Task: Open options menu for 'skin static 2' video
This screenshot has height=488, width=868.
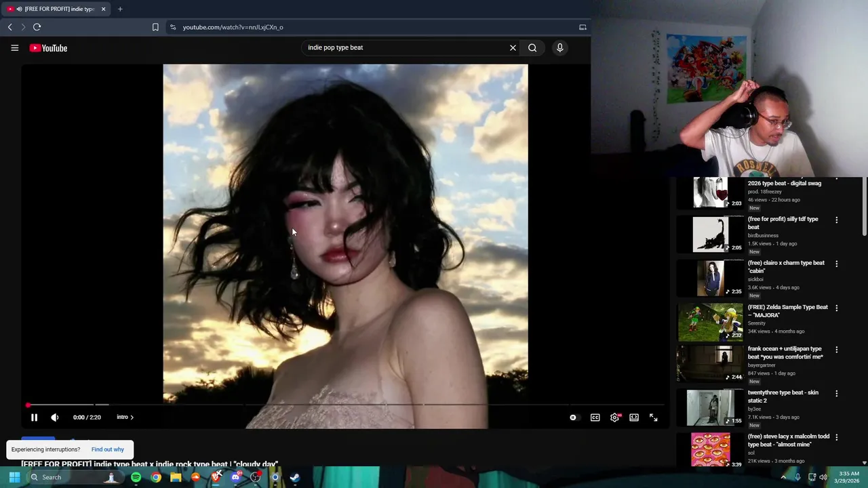Action: pyautogui.click(x=836, y=393)
